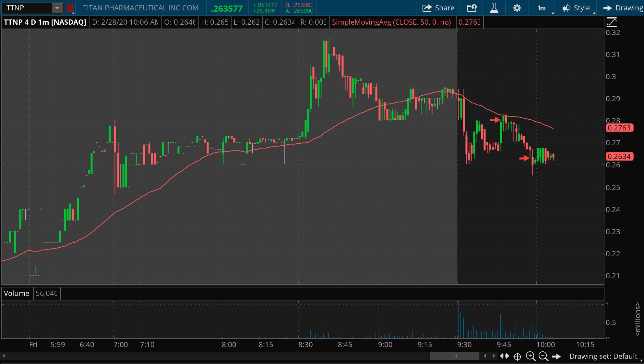644x364 pixels.
Task: Open the TTNP symbol dropdown arrow
Action: tap(57, 8)
